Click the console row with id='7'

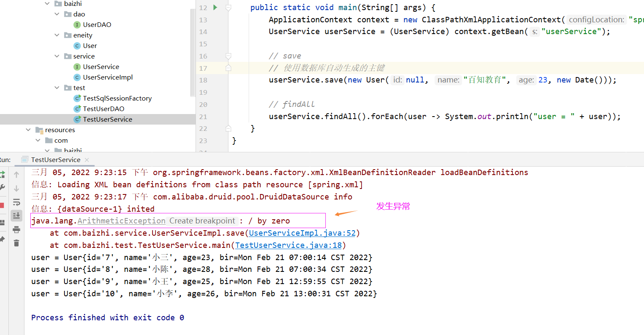pos(202,258)
